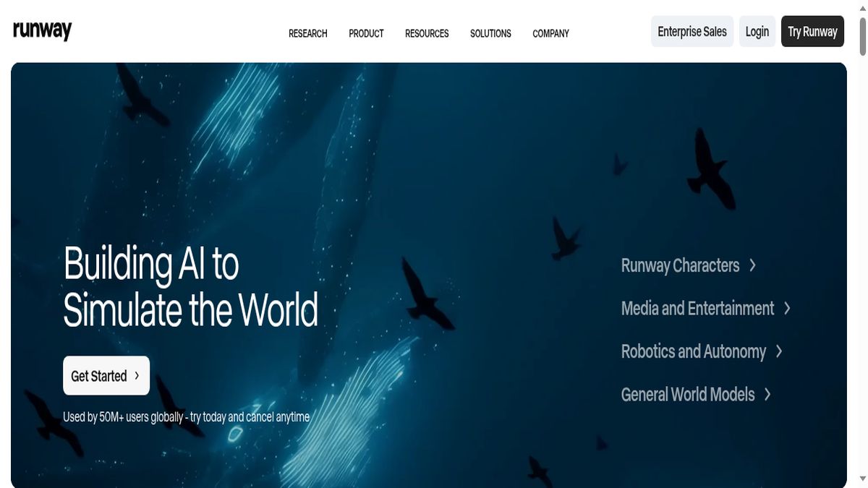Viewport: 868px width, 488px height.
Task: Click chevron next to General World Models
Action: 767,394
